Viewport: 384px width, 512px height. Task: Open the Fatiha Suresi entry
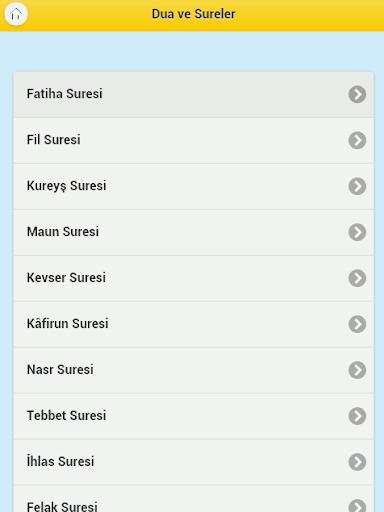tap(194, 95)
